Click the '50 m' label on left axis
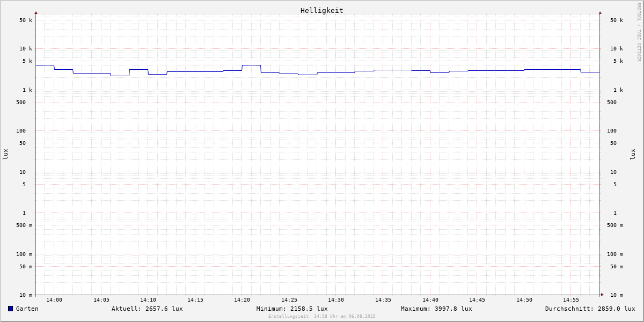This screenshot has width=644, height=322. click(26, 267)
